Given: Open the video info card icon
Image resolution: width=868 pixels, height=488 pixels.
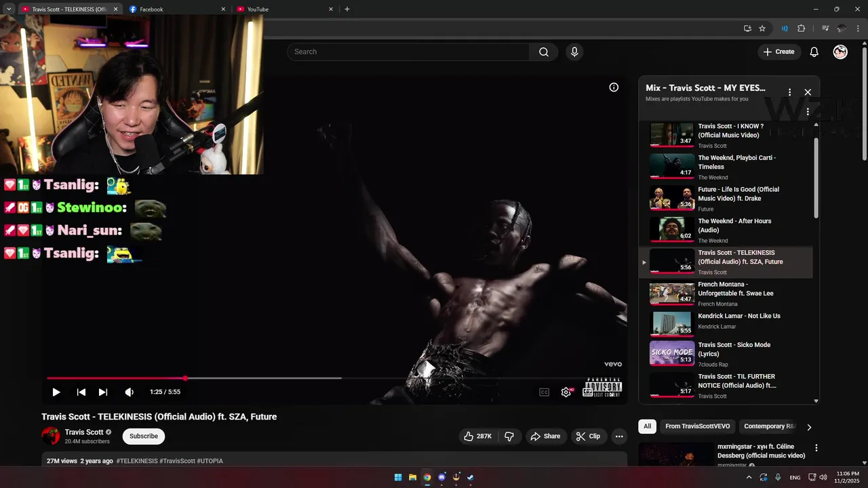Looking at the screenshot, I should point(614,87).
